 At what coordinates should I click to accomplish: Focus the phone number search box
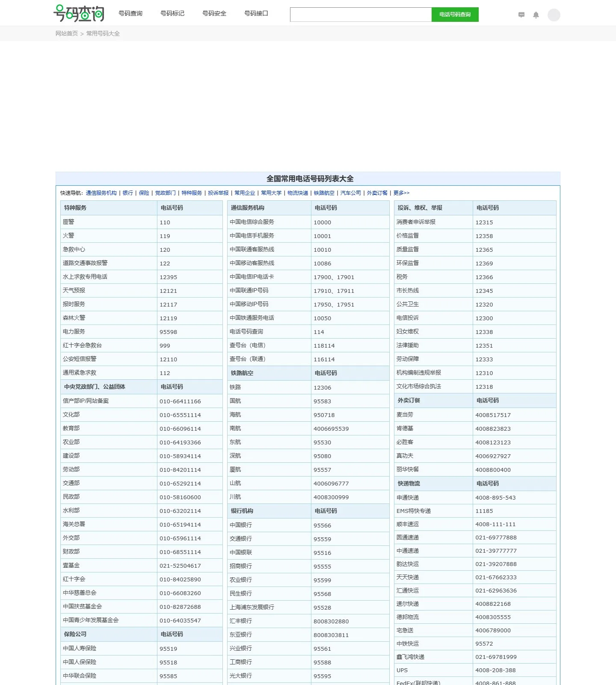tap(361, 15)
